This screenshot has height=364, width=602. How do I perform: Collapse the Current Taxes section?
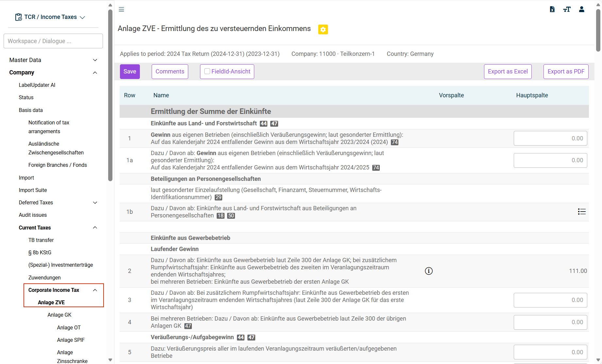pos(95,228)
